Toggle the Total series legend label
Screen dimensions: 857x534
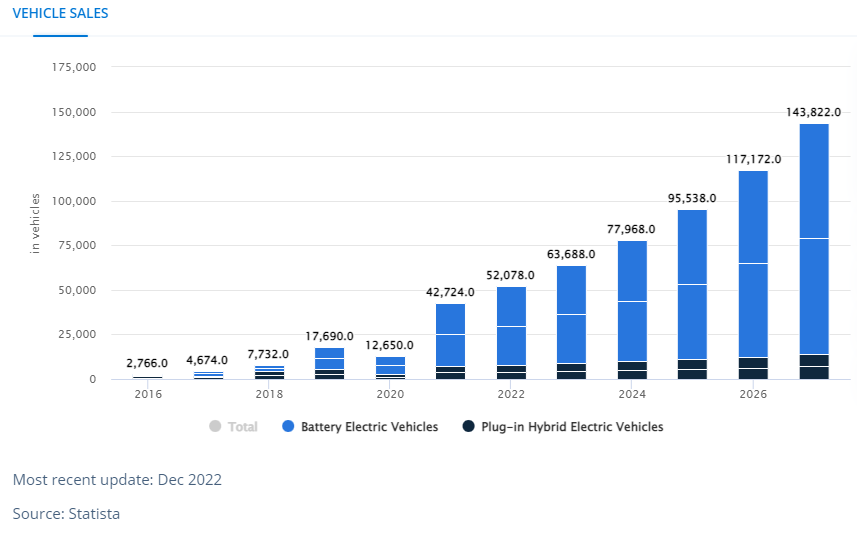pos(242,427)
